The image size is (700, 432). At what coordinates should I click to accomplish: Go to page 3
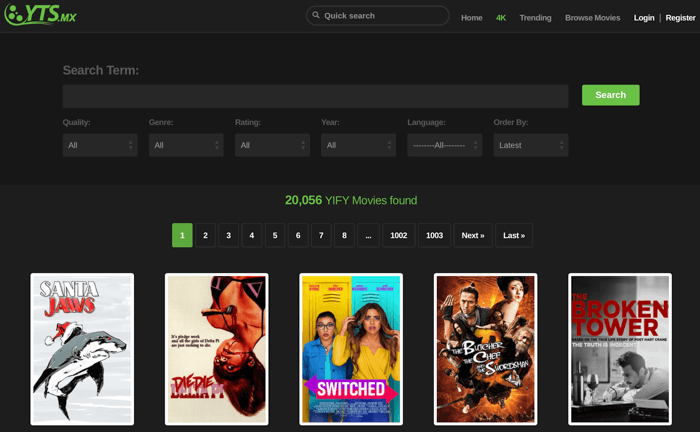coord(229,235)
